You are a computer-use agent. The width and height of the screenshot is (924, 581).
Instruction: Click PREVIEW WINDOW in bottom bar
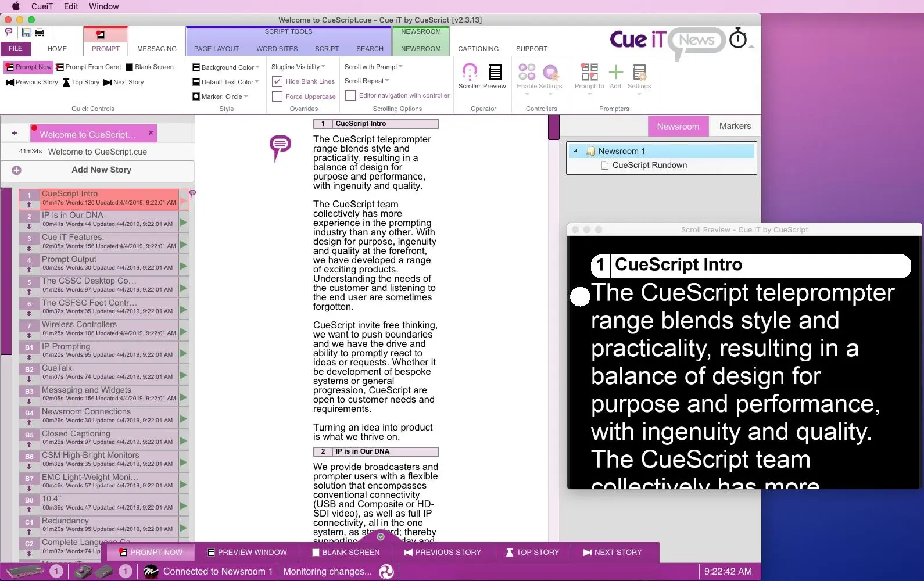point(247,553)
